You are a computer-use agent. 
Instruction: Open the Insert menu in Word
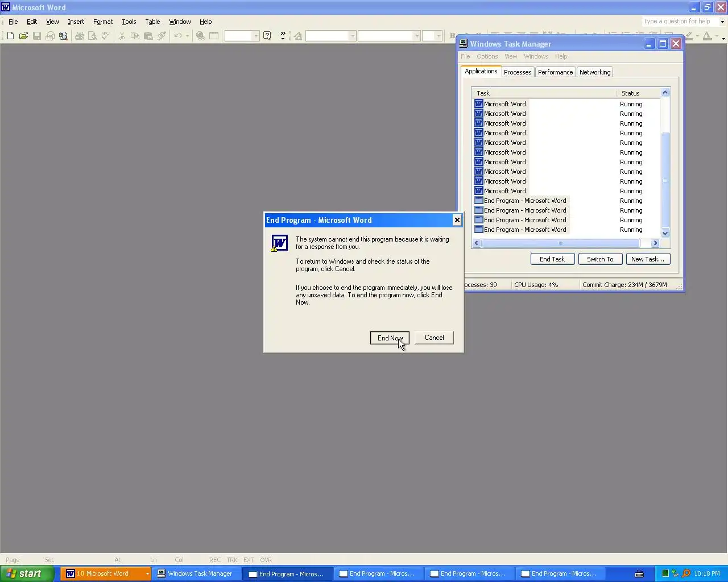[x=76, y=22]
